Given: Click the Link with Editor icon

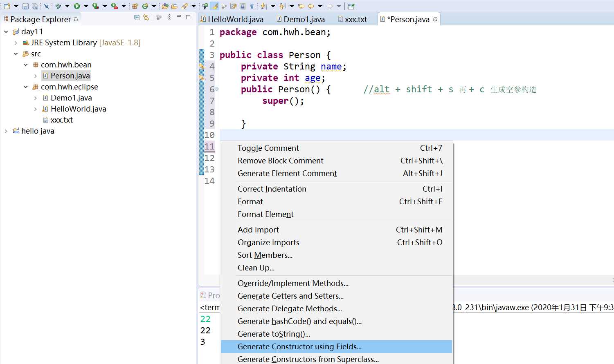Looking at the screenshot, I should (x=146, y=18).
